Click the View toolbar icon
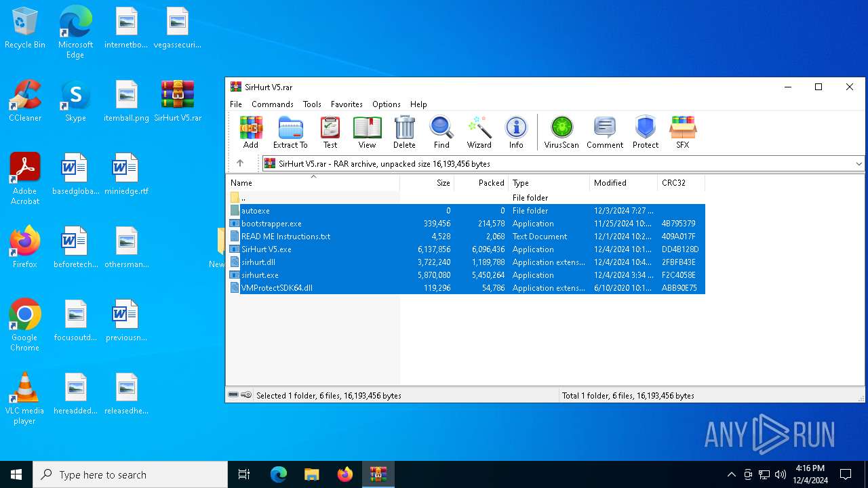Screen dimensions: 868x488 point(367,132)
